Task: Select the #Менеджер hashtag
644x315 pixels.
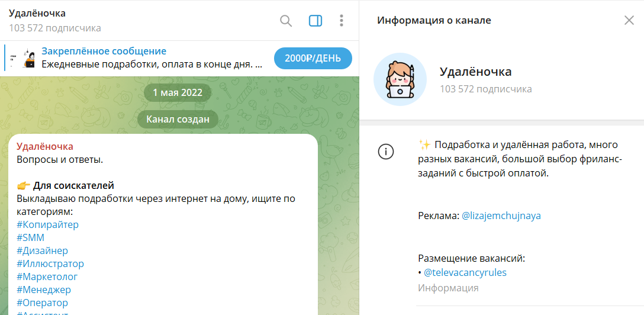Action: (x=44, y=290)
